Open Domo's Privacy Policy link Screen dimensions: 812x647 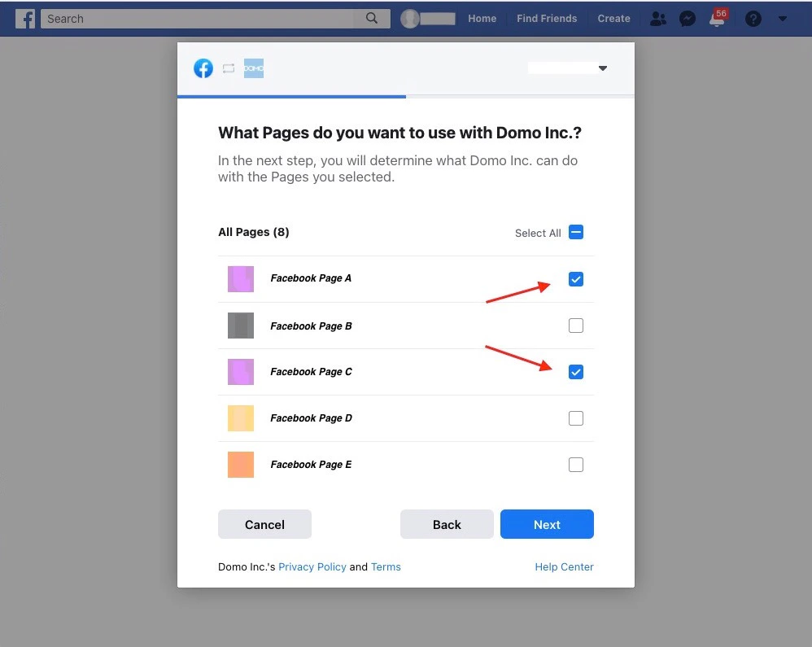point(312,566)
